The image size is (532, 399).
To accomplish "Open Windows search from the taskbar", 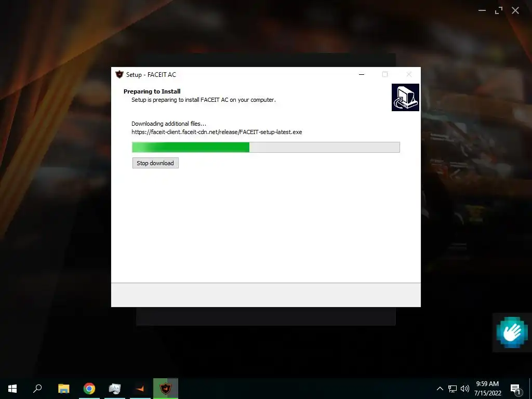I will point(37,389).
